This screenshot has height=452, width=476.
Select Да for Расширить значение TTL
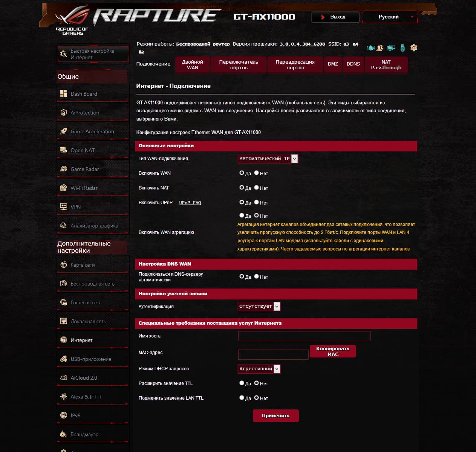(242, 383)
